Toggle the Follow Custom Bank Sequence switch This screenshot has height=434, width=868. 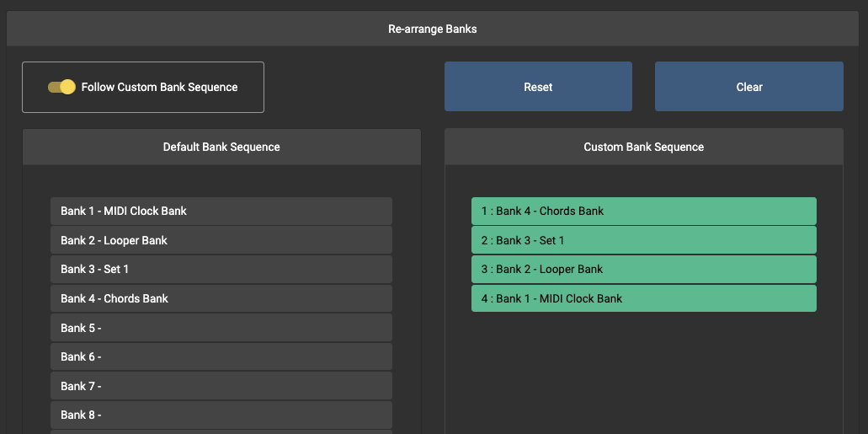(x=61, y=87)
